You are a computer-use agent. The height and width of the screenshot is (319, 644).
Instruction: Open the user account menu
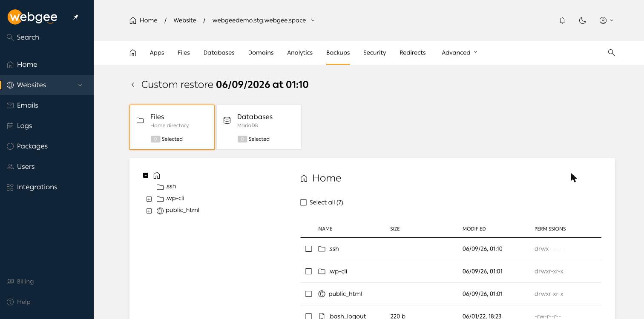click(x=607, y=20)
